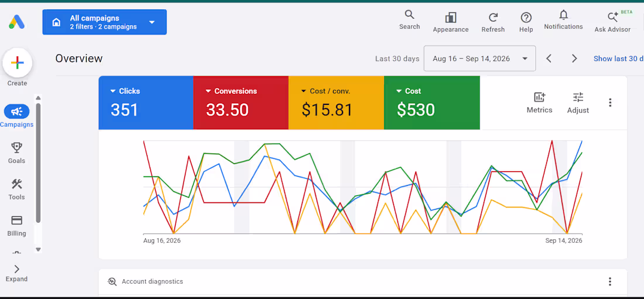The height and width of the screenshot is (299, 644).
Task: Change the Cost / conv. metric dropdown
Action: point(303,91)
